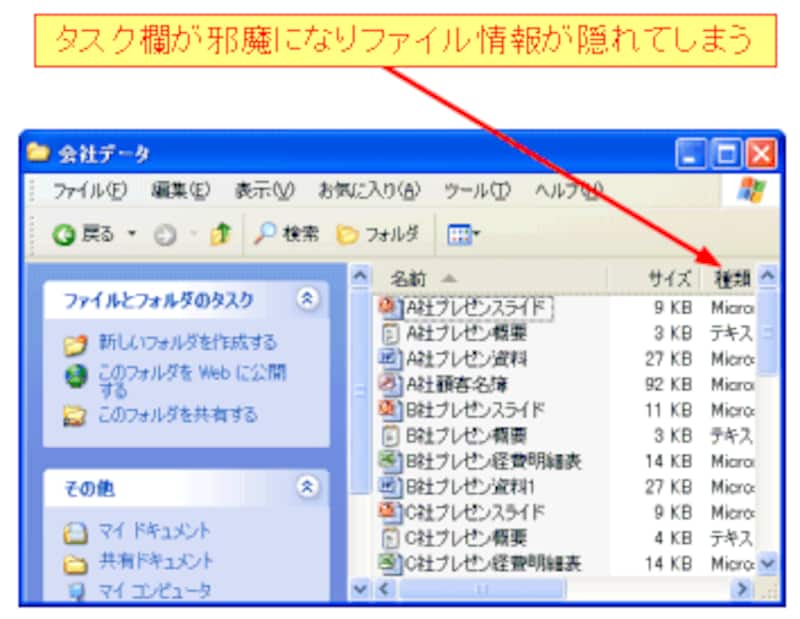The width and height of the screenshot is (800, 619).
Task: Open the 編集(E) menu
Action: [x=181, y=190]
